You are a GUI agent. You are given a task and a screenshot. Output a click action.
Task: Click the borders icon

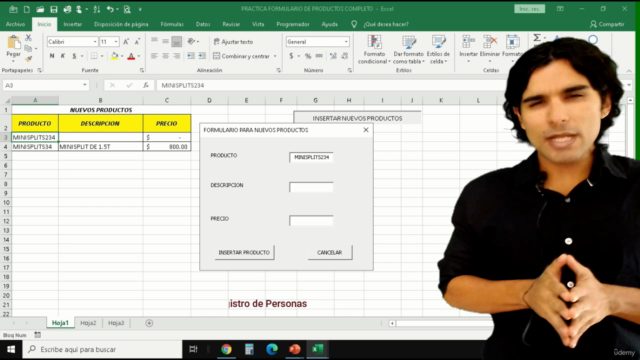point(94,56)
